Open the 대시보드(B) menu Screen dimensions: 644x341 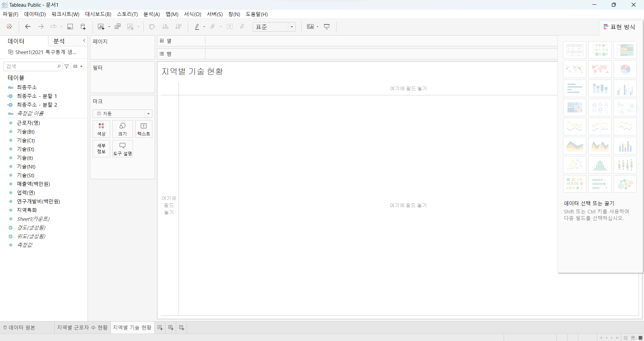click(98, 14)
